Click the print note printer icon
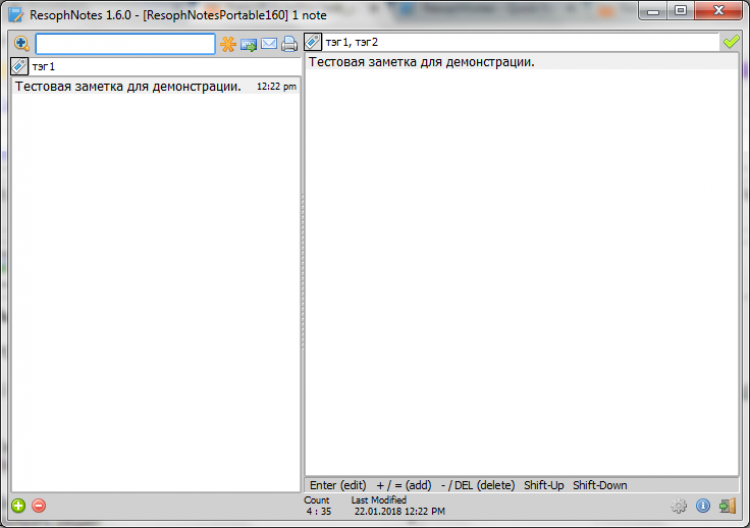 point(289,44)
